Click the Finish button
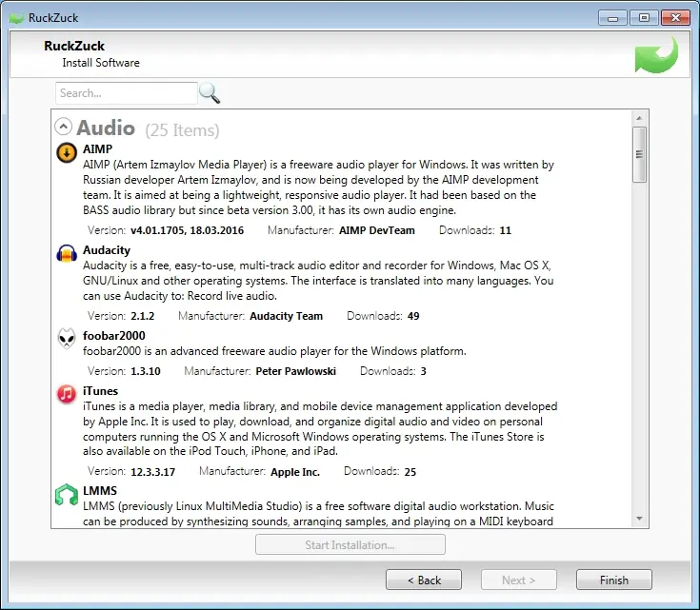 coord(614,580)
